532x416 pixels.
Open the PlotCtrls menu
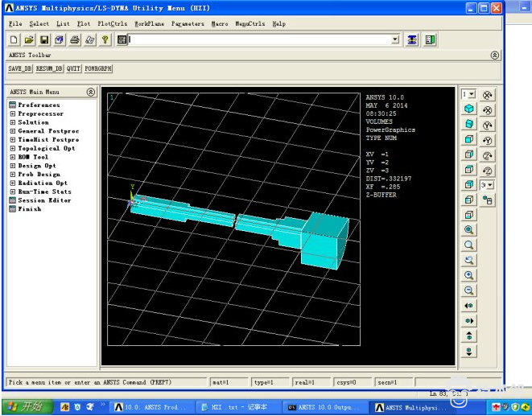pos(113,24)
